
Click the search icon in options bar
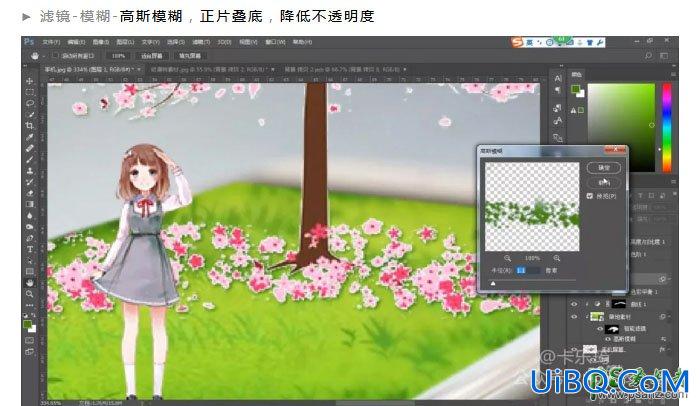(x=648, y=56)
